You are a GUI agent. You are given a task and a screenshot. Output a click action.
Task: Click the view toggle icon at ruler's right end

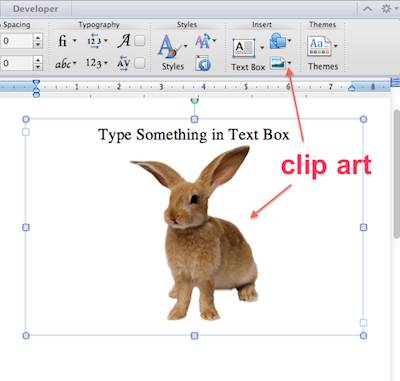[x=395, y=81]
